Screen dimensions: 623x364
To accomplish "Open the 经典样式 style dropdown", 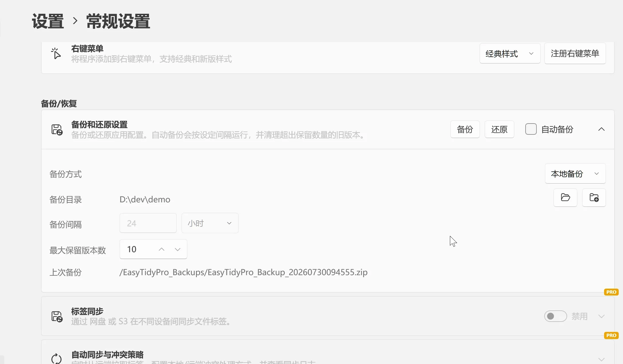I will point(510,54).
